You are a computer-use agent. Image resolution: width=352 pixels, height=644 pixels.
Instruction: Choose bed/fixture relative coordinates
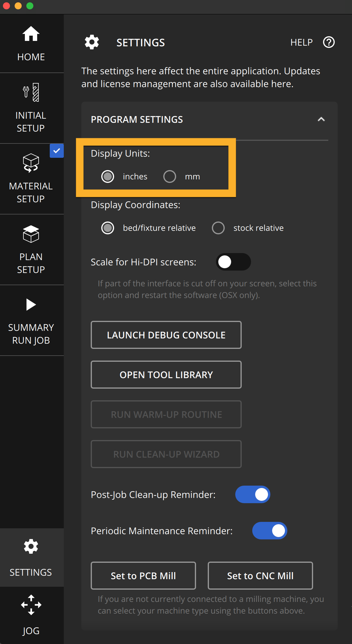[108, 228]
